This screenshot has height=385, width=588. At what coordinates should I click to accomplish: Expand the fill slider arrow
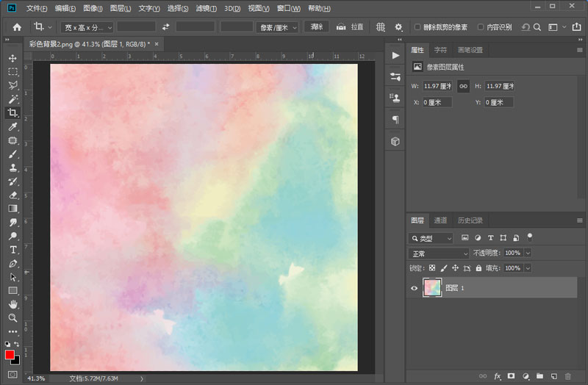click(528, 268)
